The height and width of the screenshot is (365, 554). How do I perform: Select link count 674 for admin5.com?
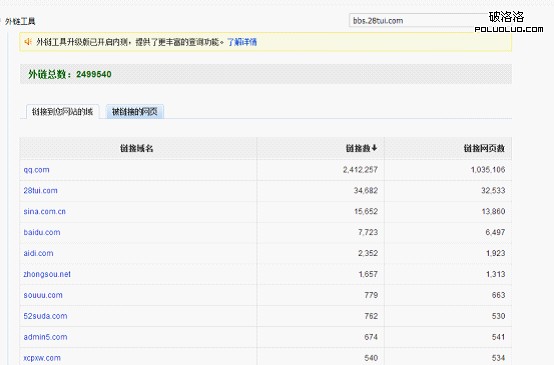371,337
